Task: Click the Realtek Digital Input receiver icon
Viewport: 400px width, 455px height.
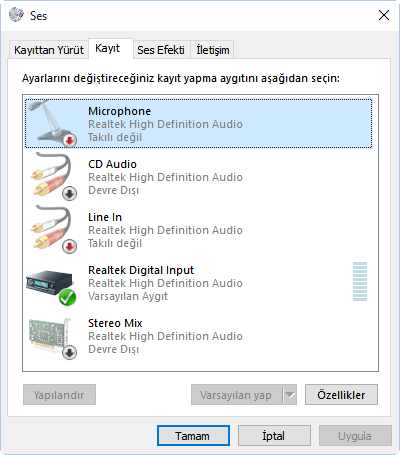Action: tap(51, 287)
